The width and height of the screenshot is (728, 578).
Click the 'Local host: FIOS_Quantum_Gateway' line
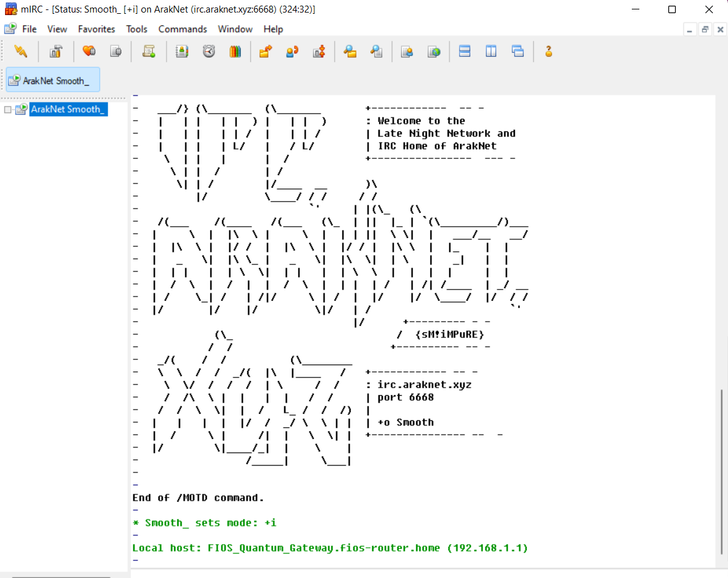coord(330,548)
